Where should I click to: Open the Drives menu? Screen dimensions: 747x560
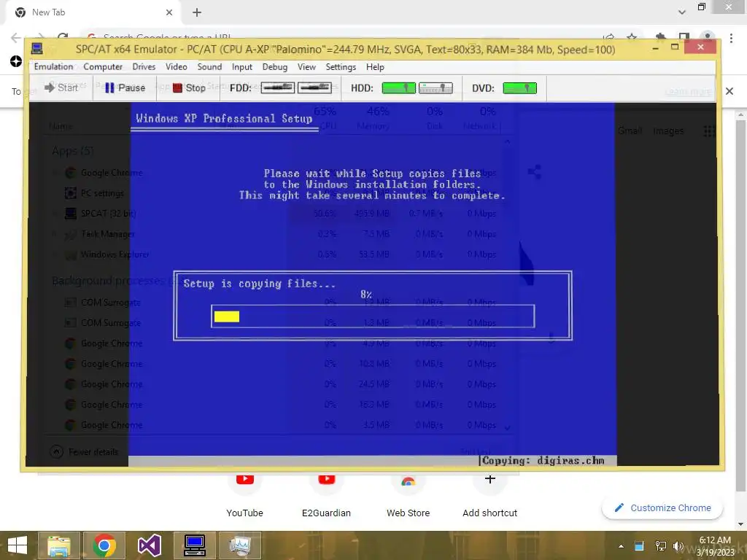tap(144, 66)
